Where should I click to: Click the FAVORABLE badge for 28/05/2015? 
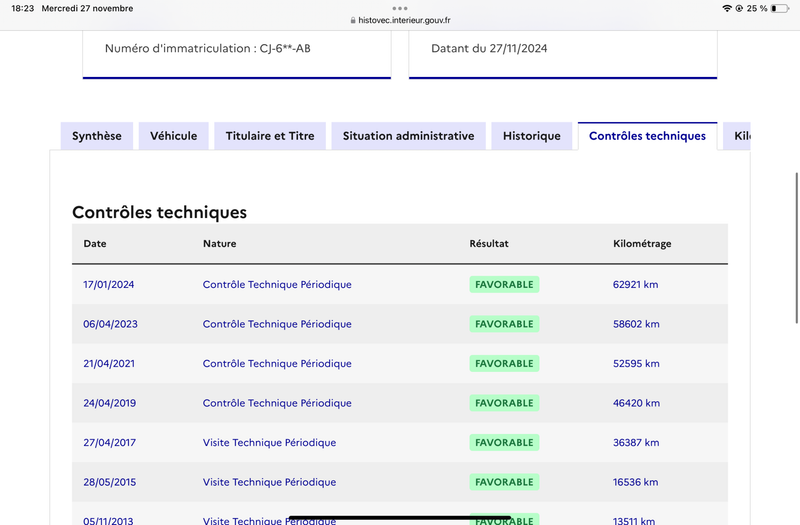(504, 482)
